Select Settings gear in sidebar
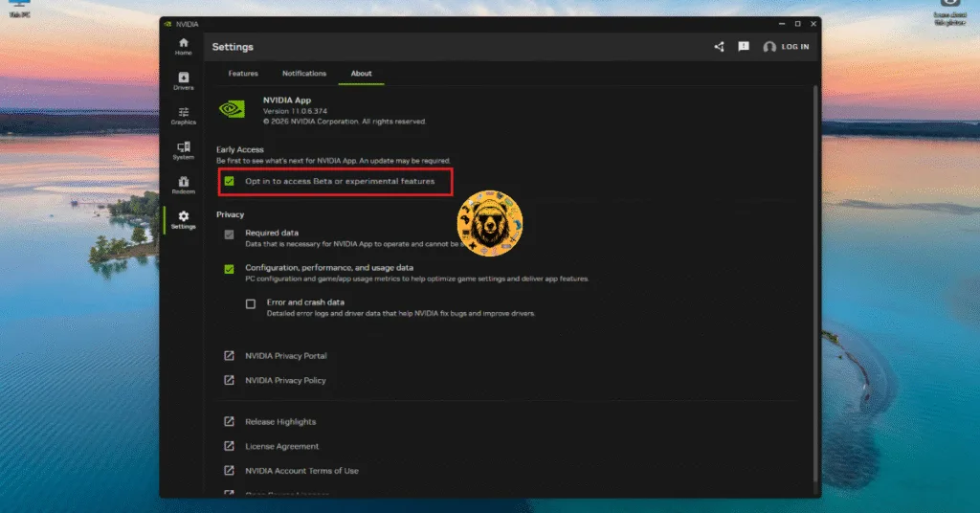The height and width of the screenshot is (513, 980). pyautogui.click(x=183, y=220)
